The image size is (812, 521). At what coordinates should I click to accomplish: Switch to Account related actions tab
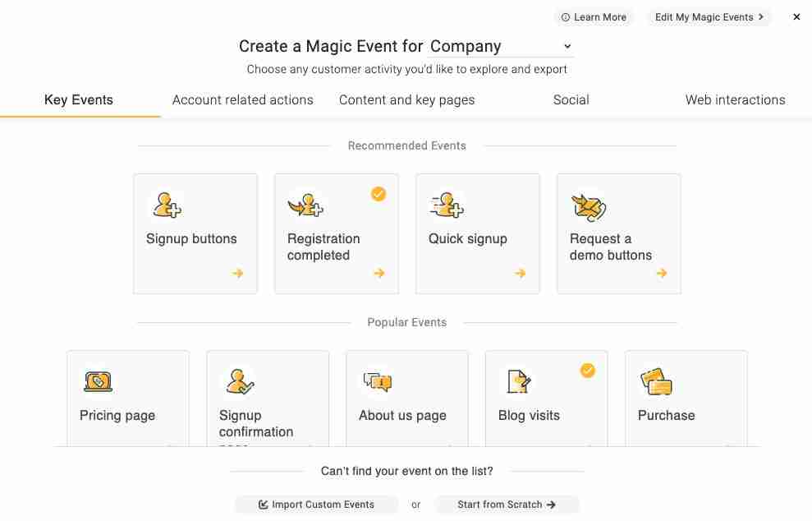[242, 100]
